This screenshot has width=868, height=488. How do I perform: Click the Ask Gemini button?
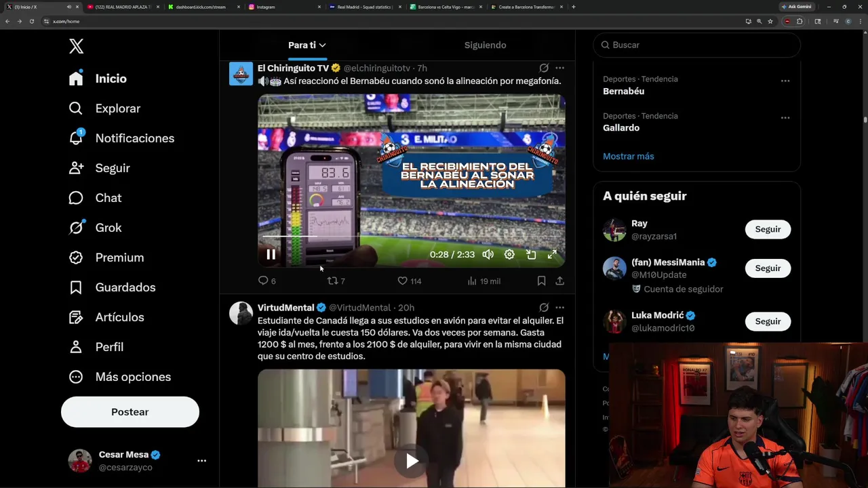(x=796, y=7)
